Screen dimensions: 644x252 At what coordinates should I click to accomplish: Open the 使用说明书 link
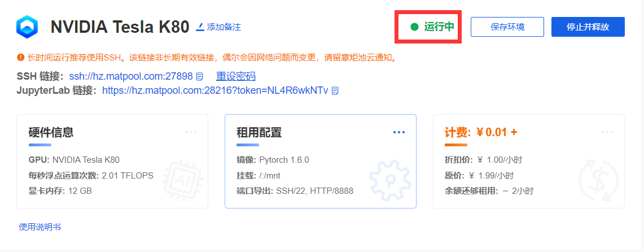point(40,227)
